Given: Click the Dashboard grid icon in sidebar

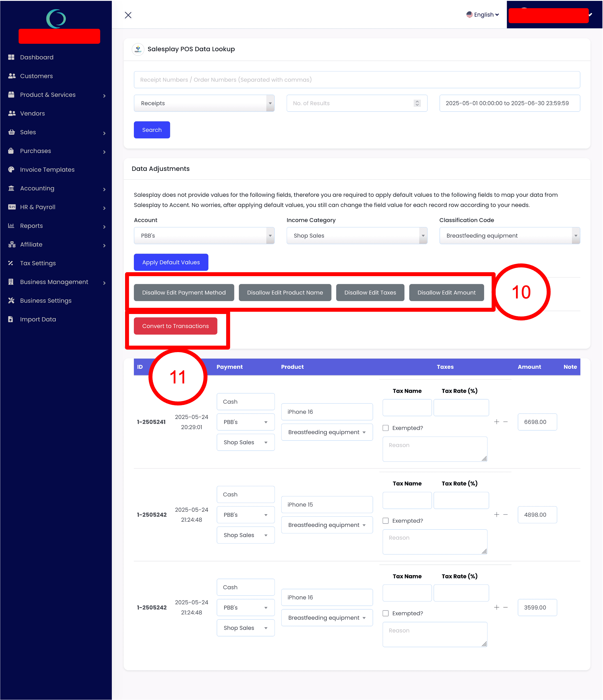Looking at the screenshot, I should point(11,57).
